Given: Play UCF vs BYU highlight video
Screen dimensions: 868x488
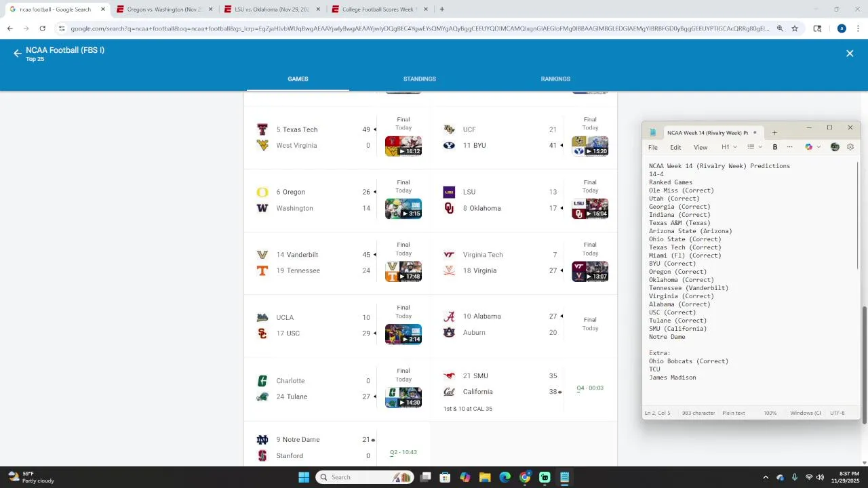Looking at the screenshot, I should point(590,146).
